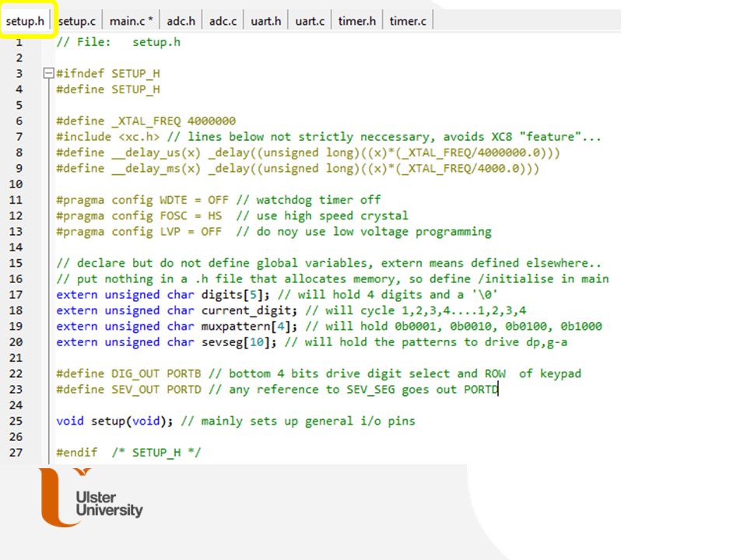The image size is (747, 560).
Task: Open the uart.c tab
Action: pyautogui.click(x=310, y=21)
